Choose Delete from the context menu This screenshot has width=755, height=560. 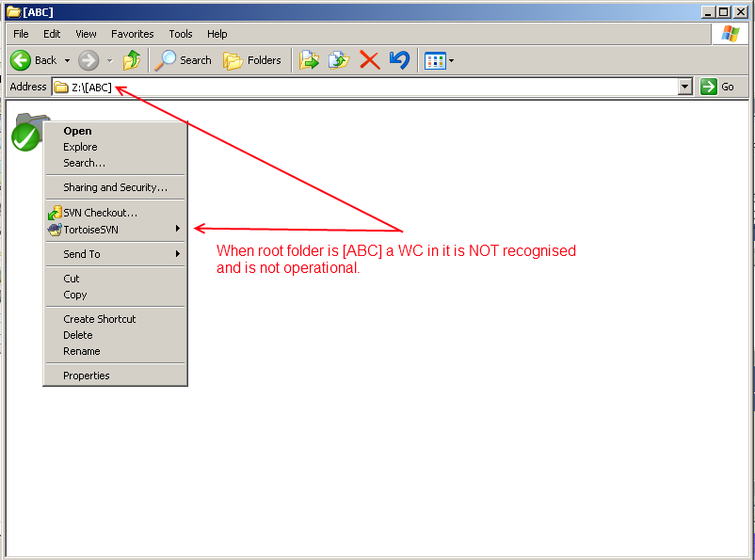pos(116,335)
